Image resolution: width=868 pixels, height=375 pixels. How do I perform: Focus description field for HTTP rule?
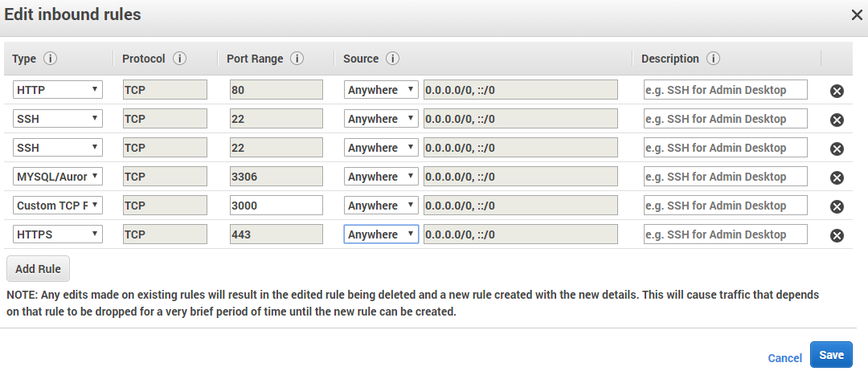[725, 90]
